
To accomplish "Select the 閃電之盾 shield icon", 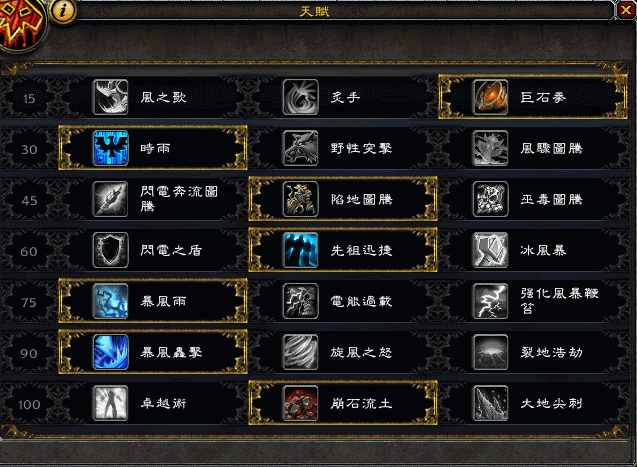I will [x=110, y=250].
